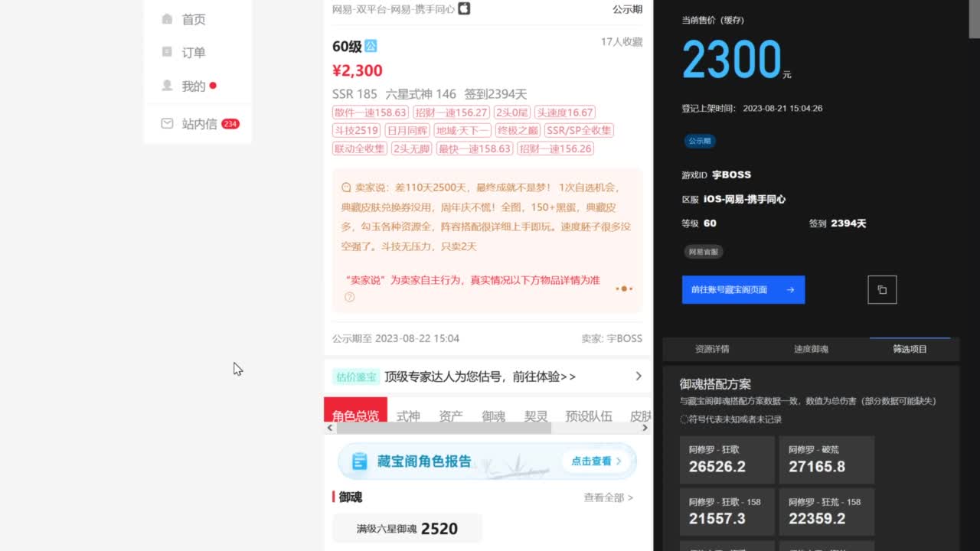Open the 我的 profile icon
Image resolution: width=980 pixels, height=551 pixels.
coord(167,86)
